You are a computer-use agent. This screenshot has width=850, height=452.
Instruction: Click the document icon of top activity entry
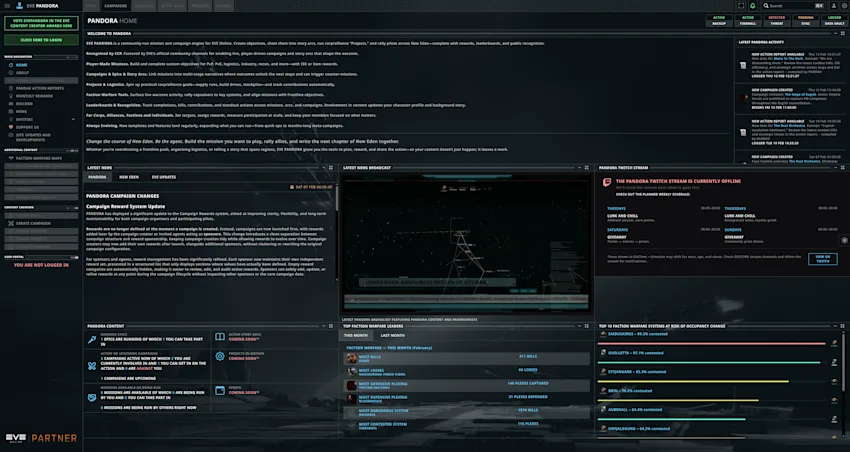[x=743, y=66]
